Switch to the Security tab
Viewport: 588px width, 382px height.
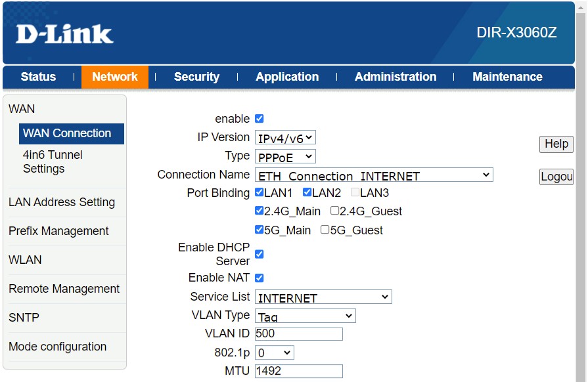pyautogui.click(x=196, y=77)
